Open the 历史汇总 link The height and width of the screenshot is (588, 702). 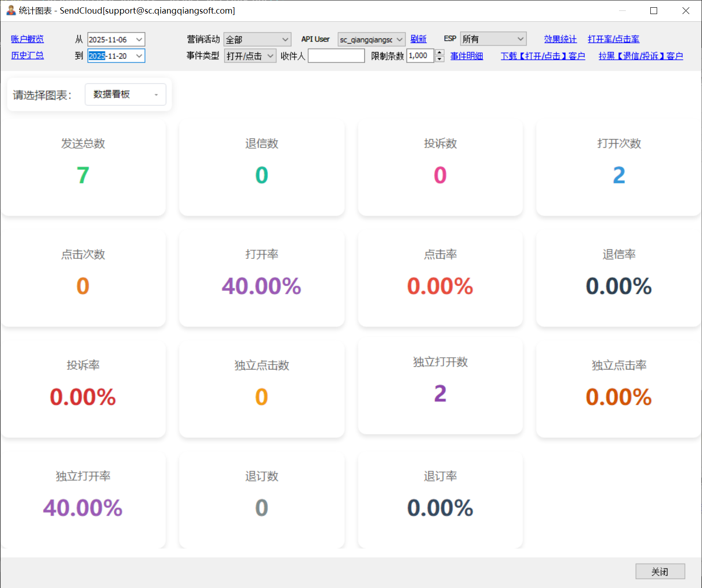(27, 55)
